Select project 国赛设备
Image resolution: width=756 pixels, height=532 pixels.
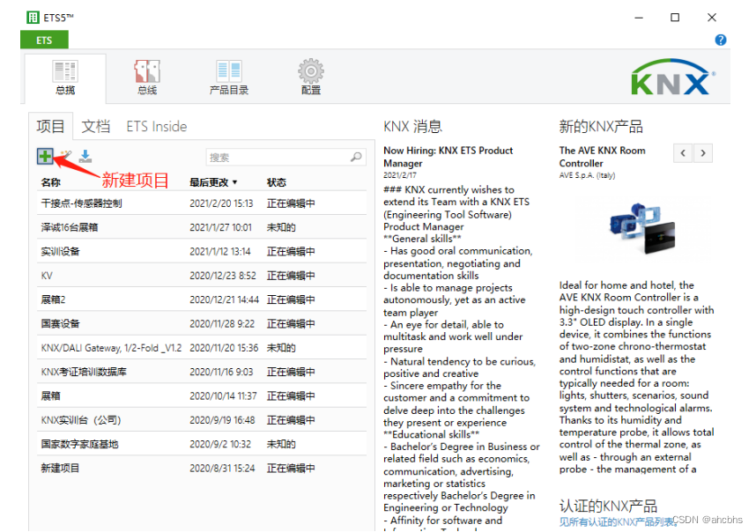pos(202,324)
